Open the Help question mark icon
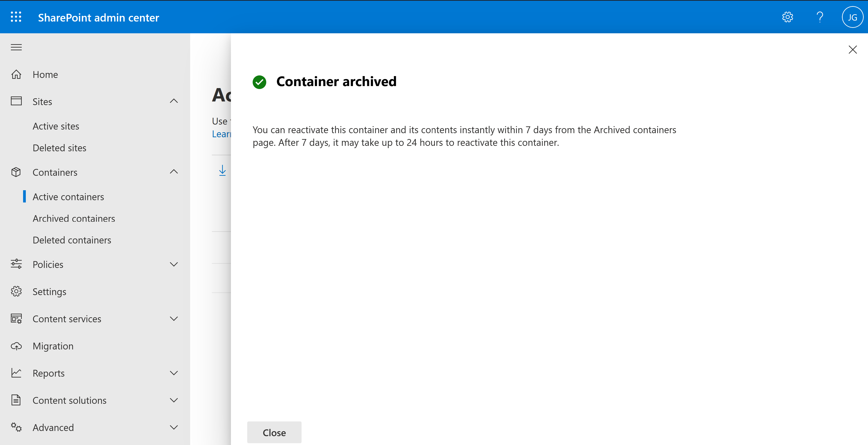 (x=820, y=17)
